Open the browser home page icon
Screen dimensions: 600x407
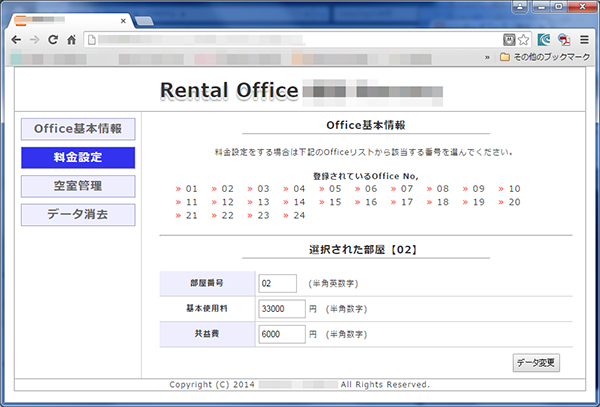click(71, 39)
